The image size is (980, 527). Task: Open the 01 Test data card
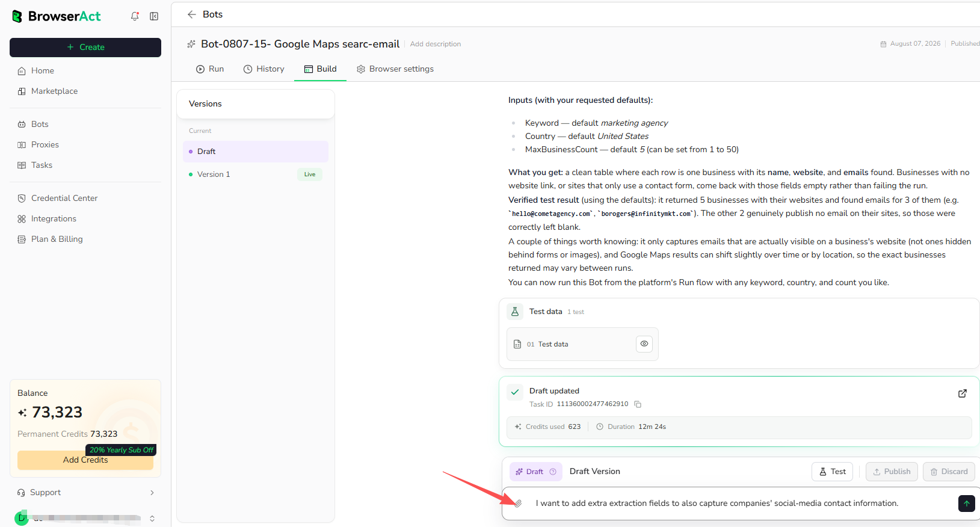(582, 344)
